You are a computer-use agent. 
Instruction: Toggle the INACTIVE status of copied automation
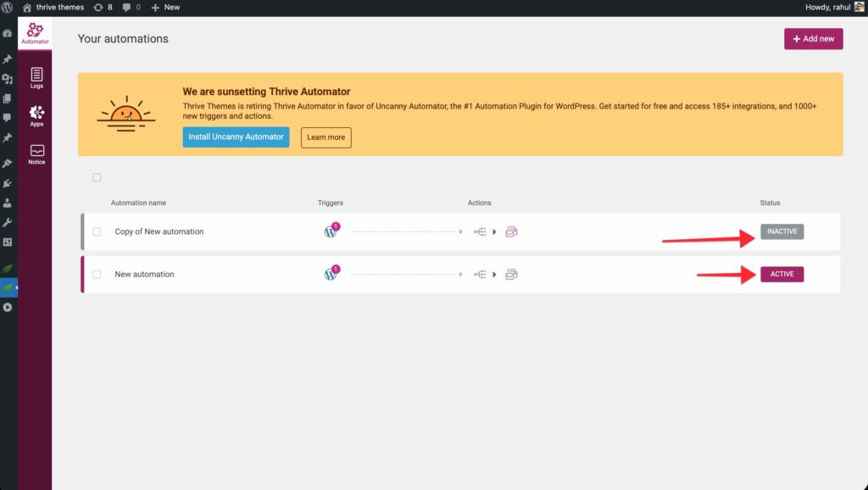782,231
